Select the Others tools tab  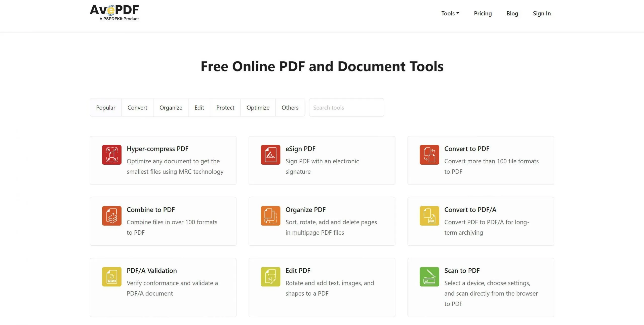(290, 107)
